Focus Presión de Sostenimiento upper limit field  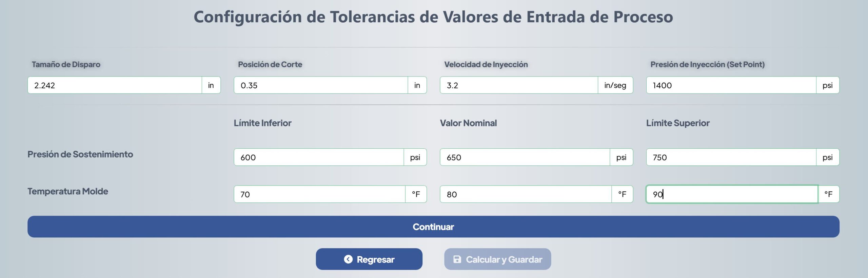[x=731, y=157]
